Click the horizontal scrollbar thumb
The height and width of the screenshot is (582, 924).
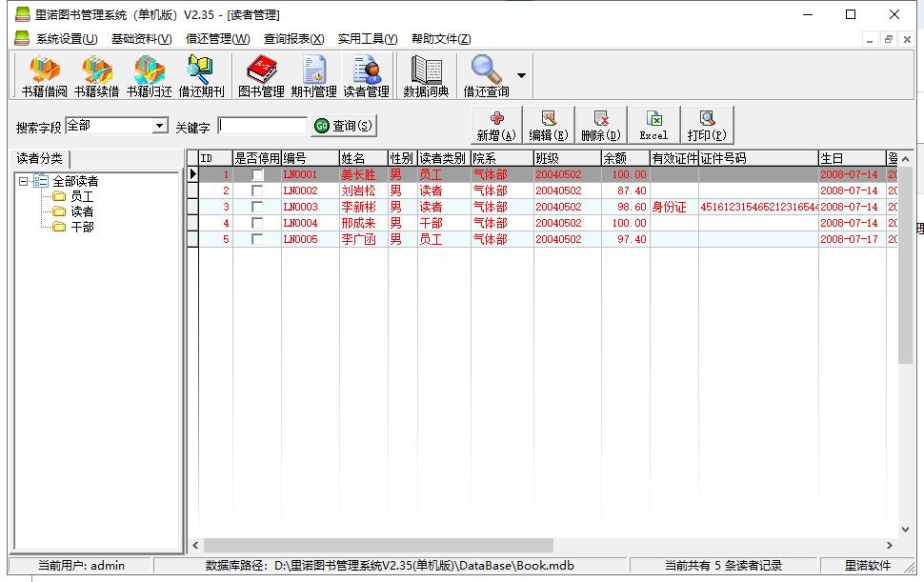pyautogui.click(x=378, y=545)
